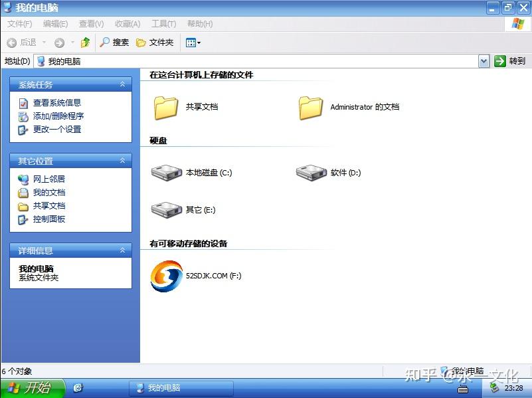Image resolution: width=532 pixels, height=398 pixels.
Task: Click the 共享文档 link under 其它位置
Action: coord(49,205)
